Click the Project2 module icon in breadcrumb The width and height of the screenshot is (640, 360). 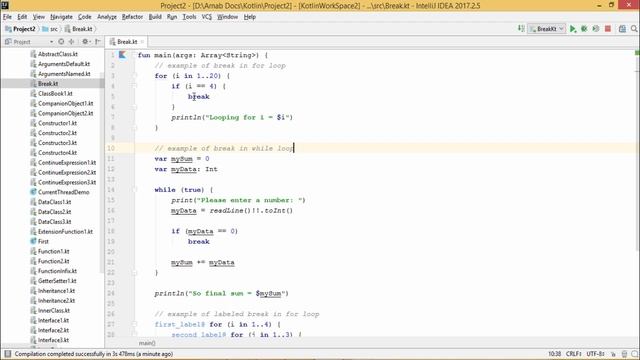[x=8, y=29]
